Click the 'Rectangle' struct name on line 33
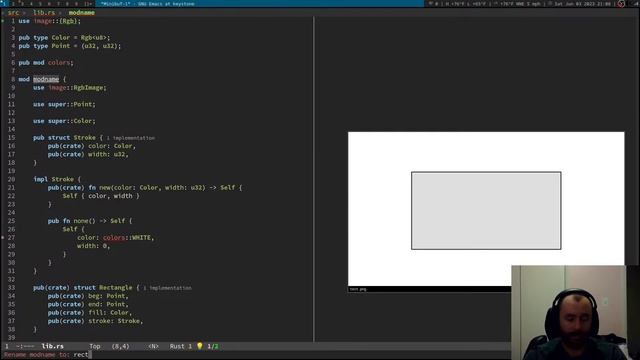This screenshot has width=640, height=360. (x=116, y=287)
